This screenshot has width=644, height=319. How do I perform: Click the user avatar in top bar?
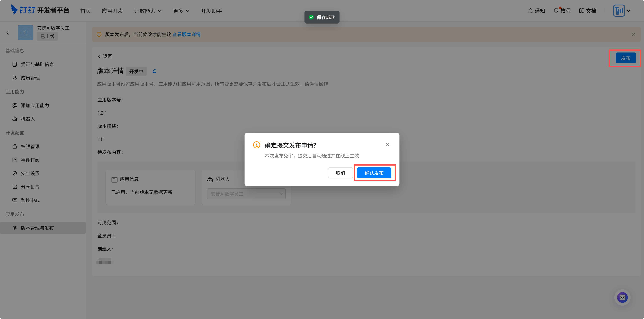(x=619, y=11)
